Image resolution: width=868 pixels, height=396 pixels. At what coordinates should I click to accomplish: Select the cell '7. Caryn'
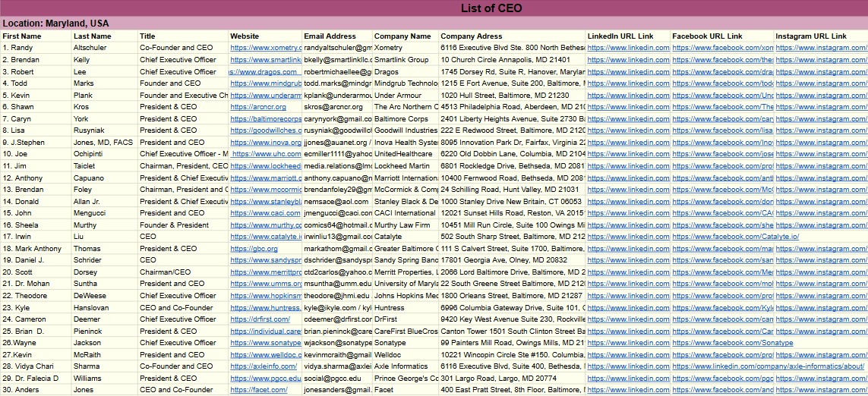[36, 118]
